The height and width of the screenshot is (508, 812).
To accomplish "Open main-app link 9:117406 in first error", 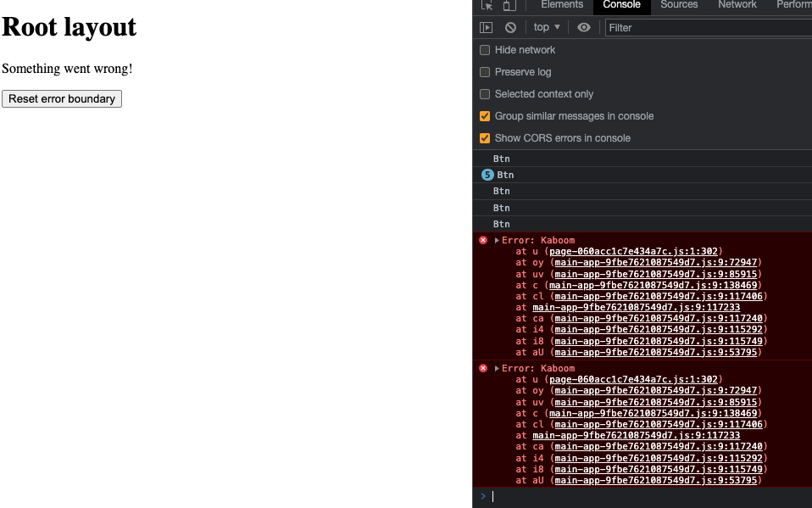I will coord(659,296).
